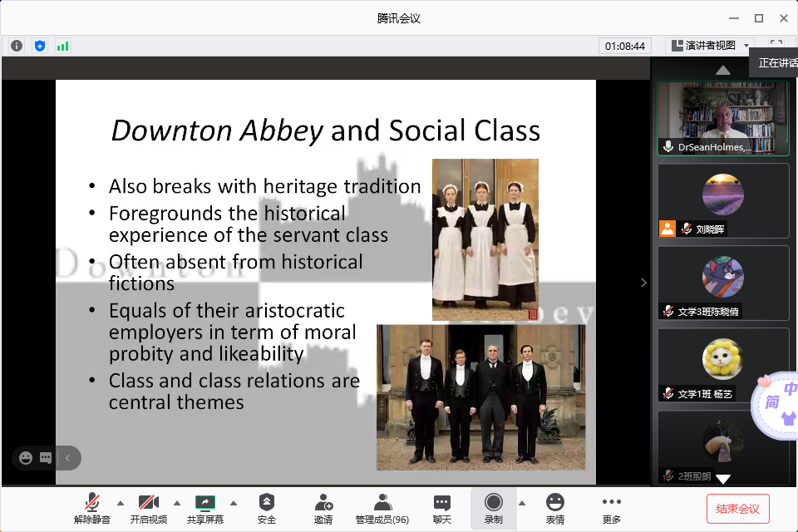798x532 pixels.
Task: Click the invite (邀请) icon
Action: (323, 508)
